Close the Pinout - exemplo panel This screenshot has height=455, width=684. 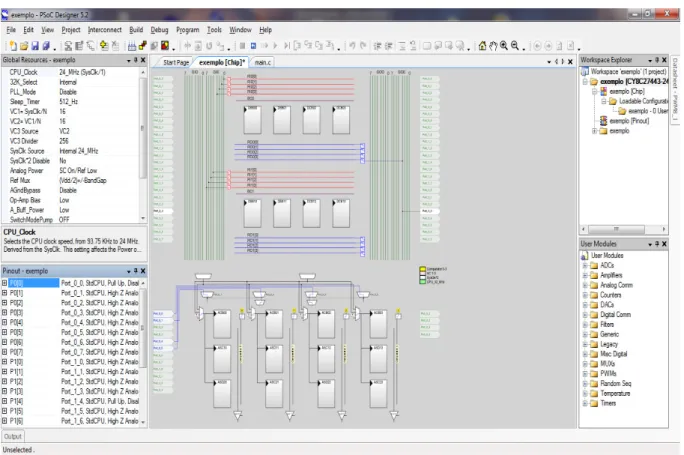click(x=143, y=271)
